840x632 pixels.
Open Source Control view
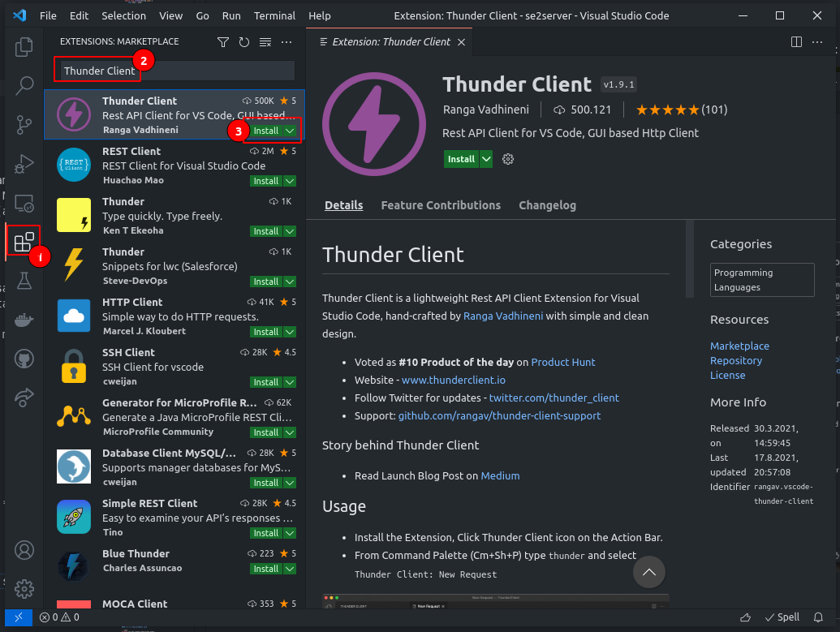point(24,125)
